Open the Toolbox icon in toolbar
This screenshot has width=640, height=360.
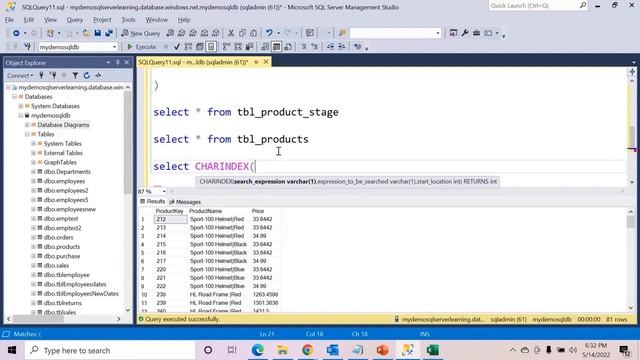(476, 33)
